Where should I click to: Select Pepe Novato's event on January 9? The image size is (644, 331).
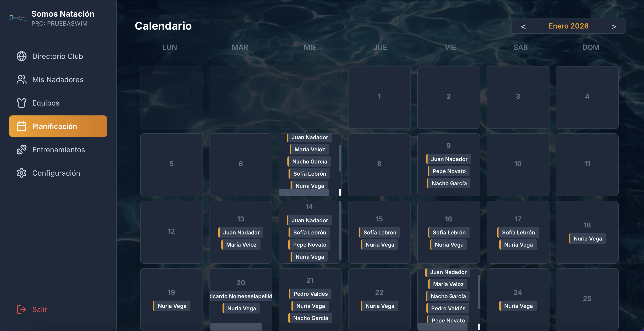(448, 171)
